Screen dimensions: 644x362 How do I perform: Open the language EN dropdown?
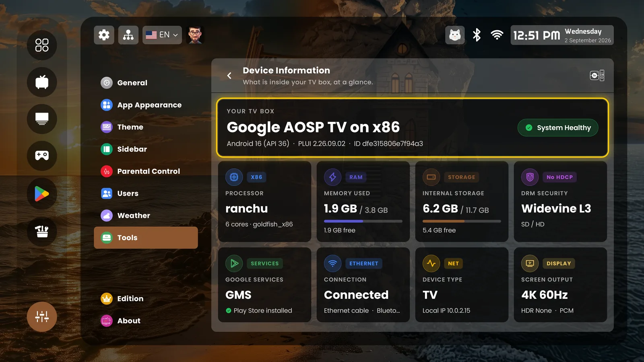[162, 35]
